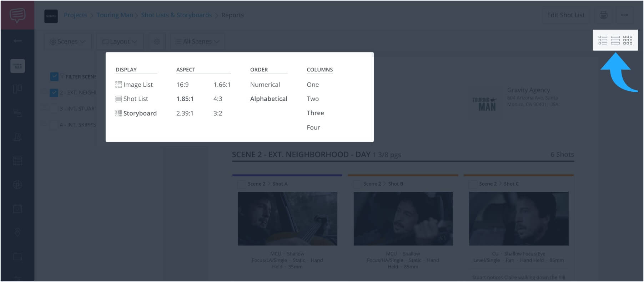Image resolution: width=644 pixels, height=282 pixels.
Task: Open the more options ellipsis button
Action: pyautogui.click(x=624, y=15)
